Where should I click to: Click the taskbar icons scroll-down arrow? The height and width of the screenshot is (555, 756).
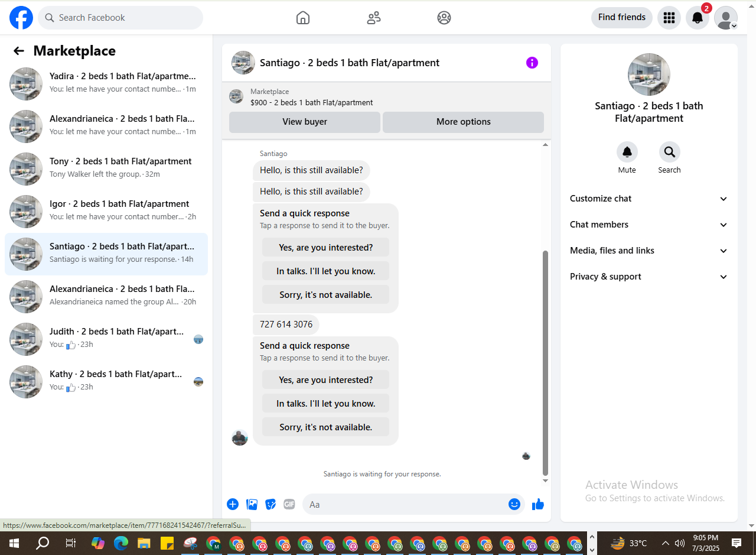(592, 550)
